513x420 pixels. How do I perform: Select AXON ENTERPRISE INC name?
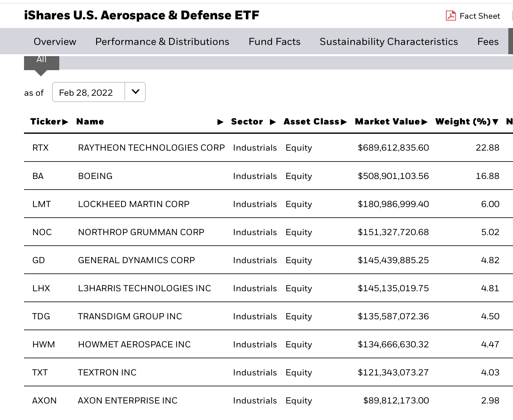(x=128, y=400)
